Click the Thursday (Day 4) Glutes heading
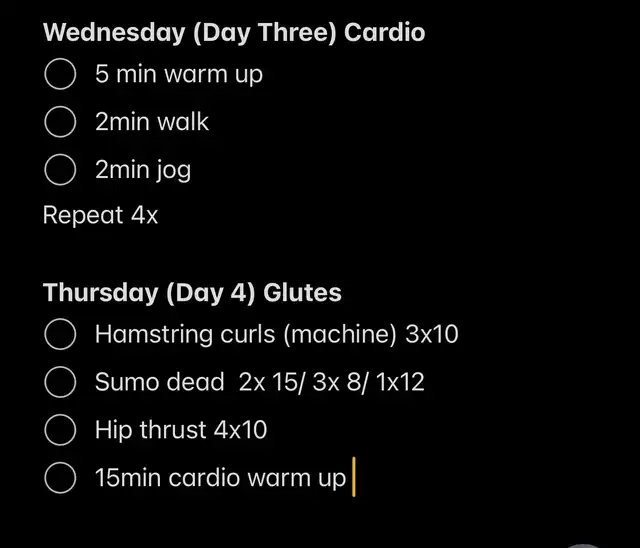 point(192,293)
